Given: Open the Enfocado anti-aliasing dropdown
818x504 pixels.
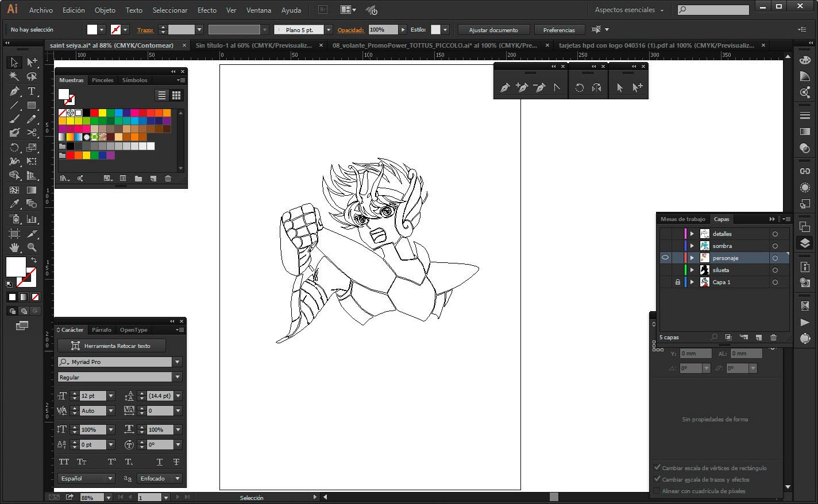Looking at the screenshot, I should click(x=178, y=478).
